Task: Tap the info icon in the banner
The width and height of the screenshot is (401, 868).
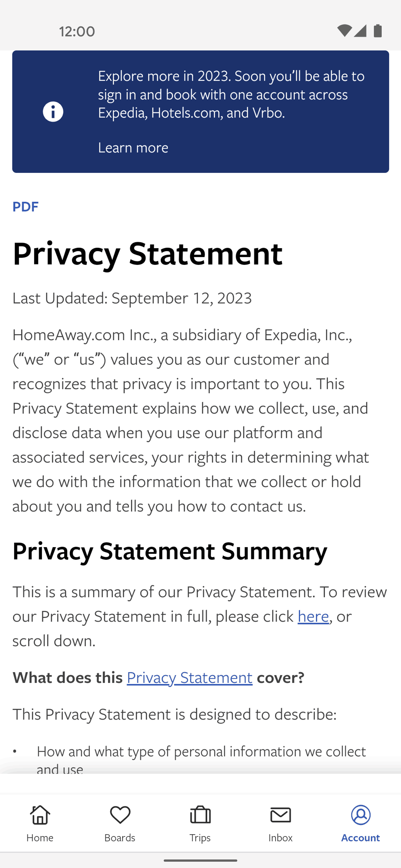Action: [53, 112]
